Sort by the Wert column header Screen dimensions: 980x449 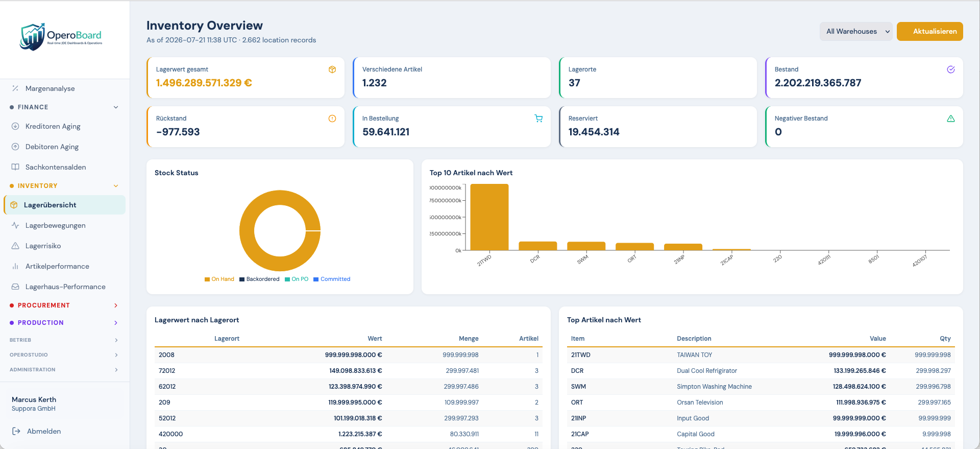pyautogui.click(x=375, y=339)
